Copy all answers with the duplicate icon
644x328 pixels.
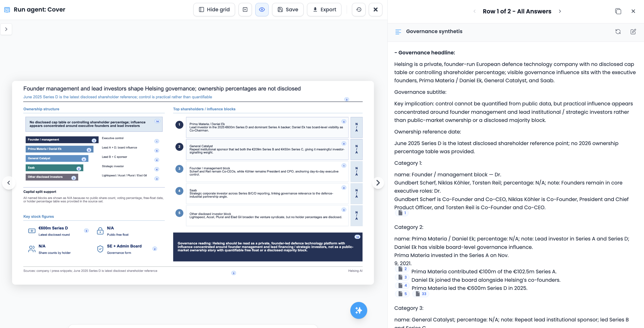[618, 11]
